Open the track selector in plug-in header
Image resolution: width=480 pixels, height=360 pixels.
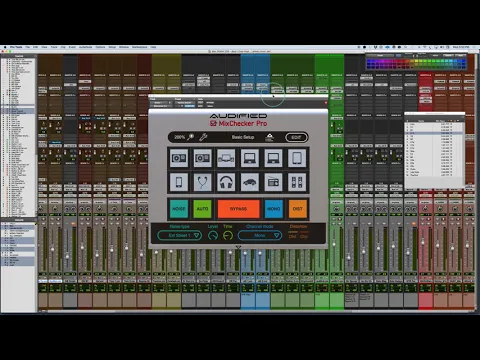coord(161,103)
